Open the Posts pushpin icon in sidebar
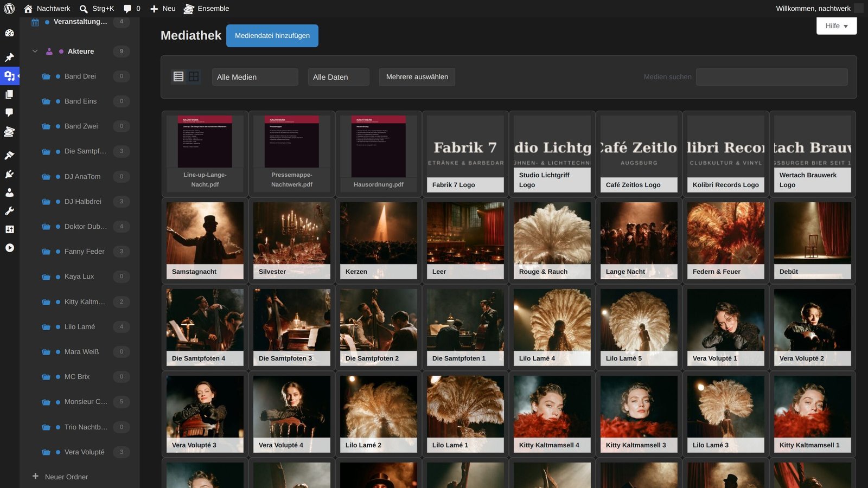The height and width of the screenshot is (488, 868). click(9, 57)
